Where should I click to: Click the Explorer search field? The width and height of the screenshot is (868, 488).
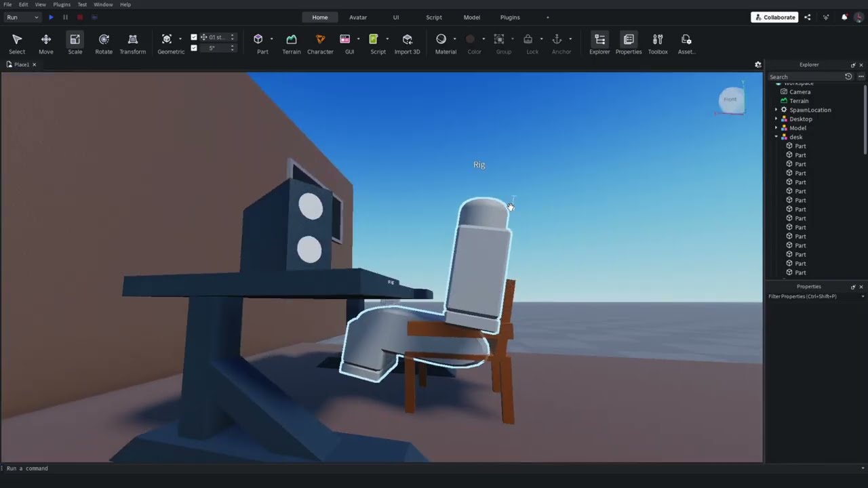pos(806,77)
